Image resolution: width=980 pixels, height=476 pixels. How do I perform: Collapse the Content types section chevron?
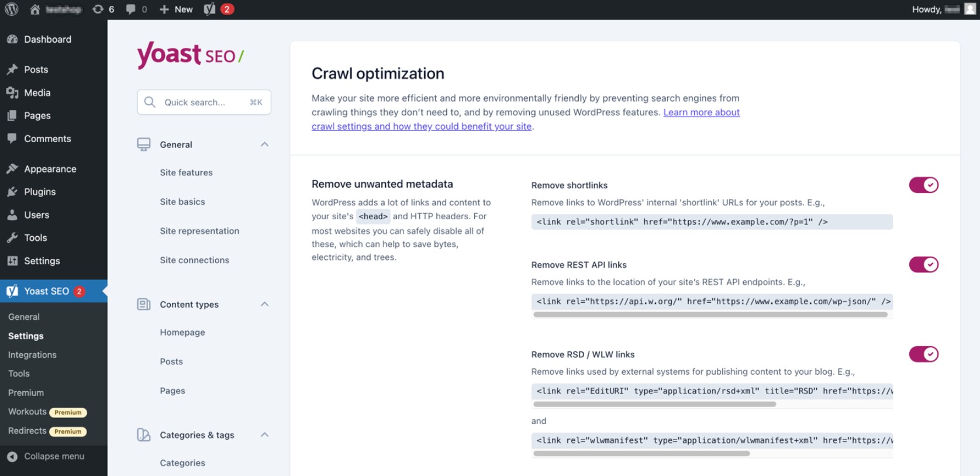[265, 304]
